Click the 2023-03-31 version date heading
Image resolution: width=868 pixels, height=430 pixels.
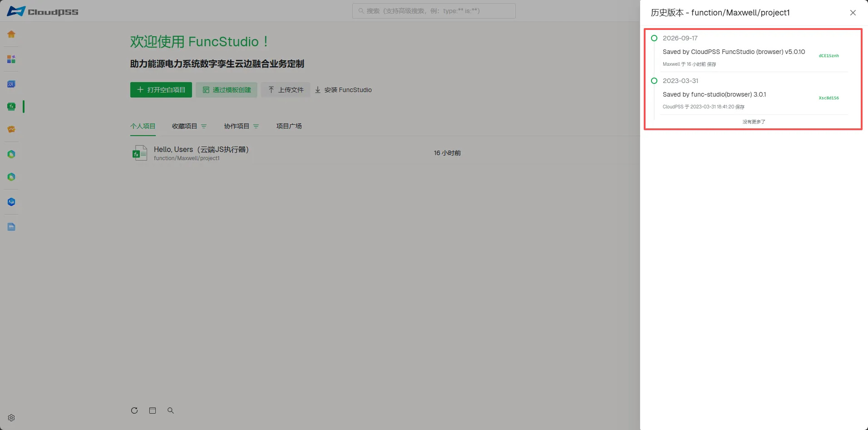[x=681, y=81]
